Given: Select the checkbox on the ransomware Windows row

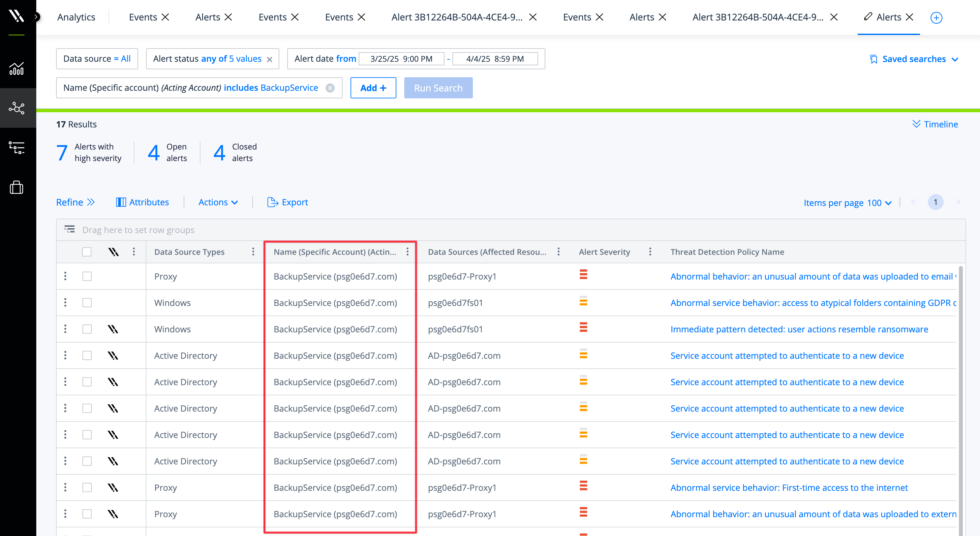Looking at the screenshot, I should [x=87, y=329].
